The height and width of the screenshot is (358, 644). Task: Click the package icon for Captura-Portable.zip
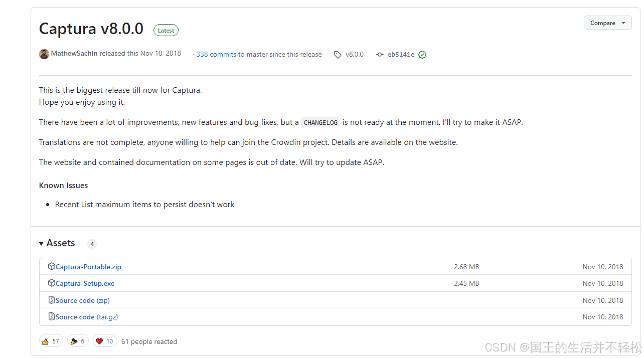(x=51, y=266)
